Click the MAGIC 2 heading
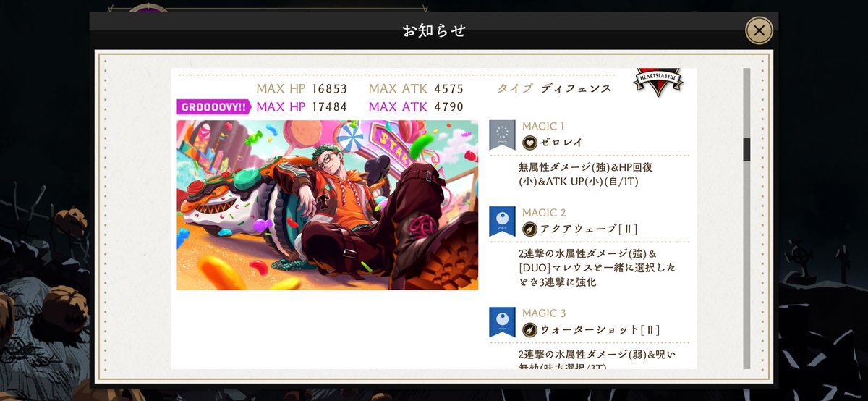 544,213
